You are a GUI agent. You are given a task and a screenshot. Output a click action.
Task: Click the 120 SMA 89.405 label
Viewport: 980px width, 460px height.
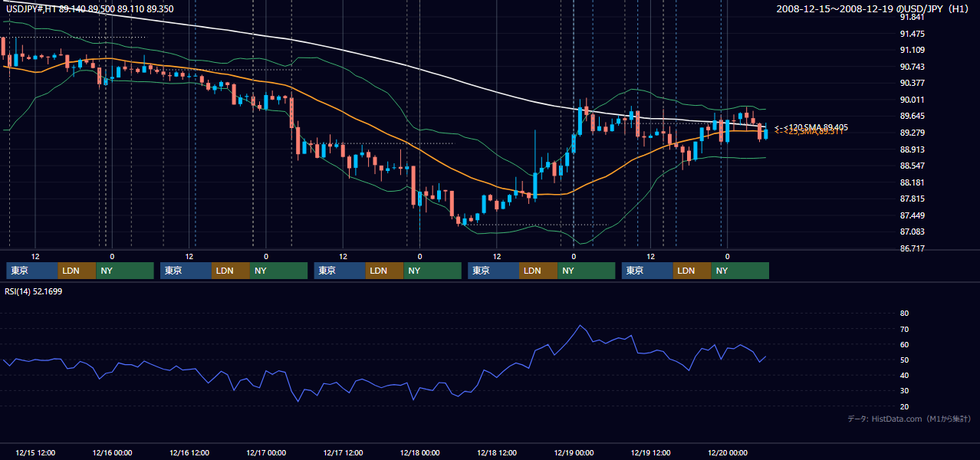(810, 127)
